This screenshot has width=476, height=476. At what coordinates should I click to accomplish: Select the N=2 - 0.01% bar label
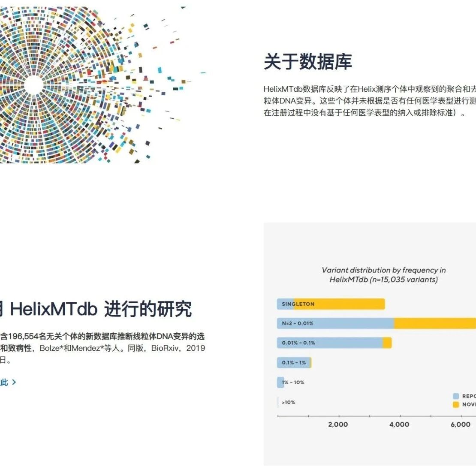(298, 323)
